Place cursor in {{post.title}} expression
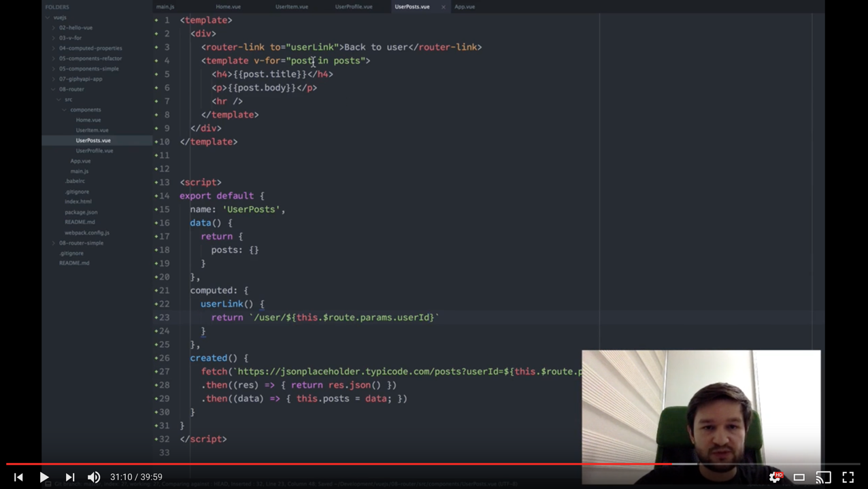The width and height of the screenshot is (868, 489). 270,74
